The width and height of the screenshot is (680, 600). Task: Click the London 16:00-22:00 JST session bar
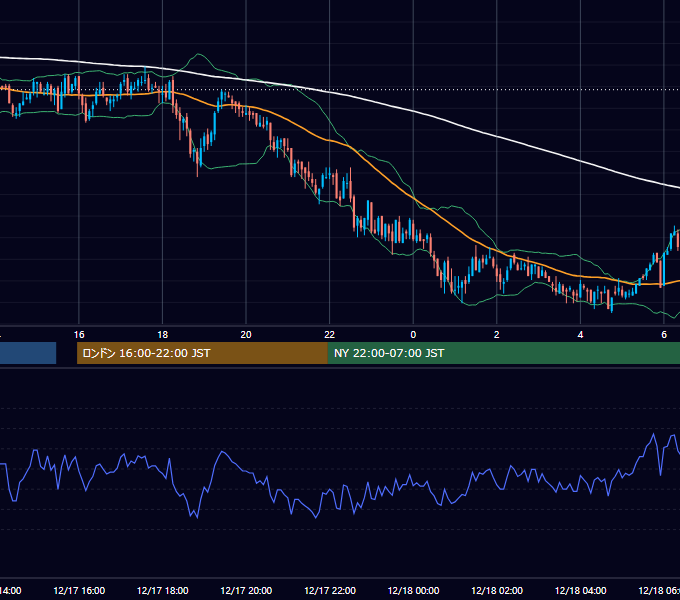point(202,353)
